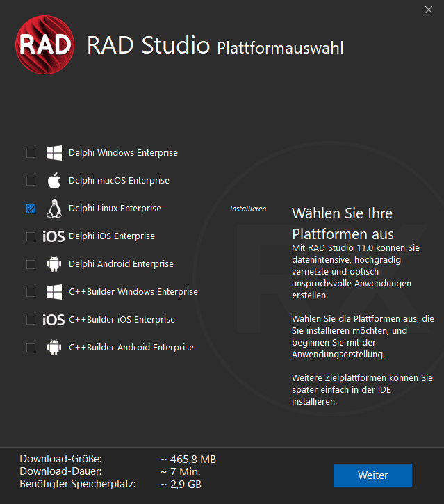Click the iOS icon beside C++Builder iOS Enterprise

click(x=54, y=320)
